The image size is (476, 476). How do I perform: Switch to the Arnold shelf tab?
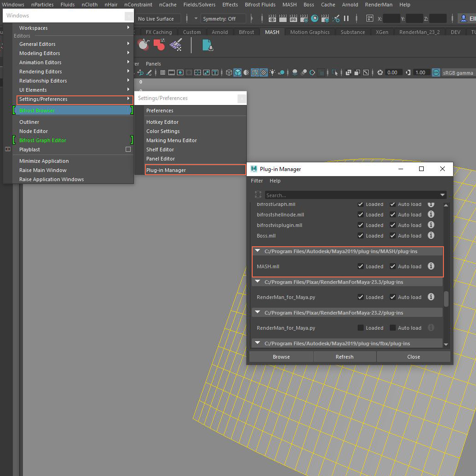point(220,32)
